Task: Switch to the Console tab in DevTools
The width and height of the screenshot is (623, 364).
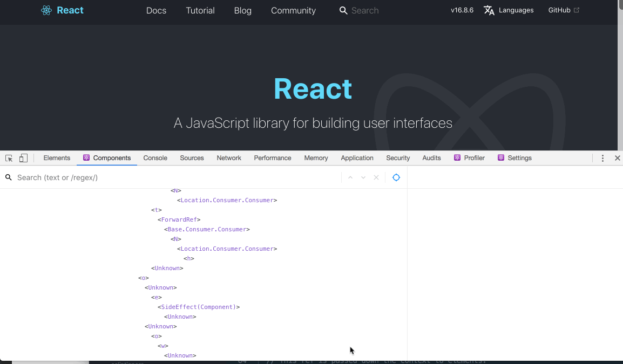Action: pos(155,157)
